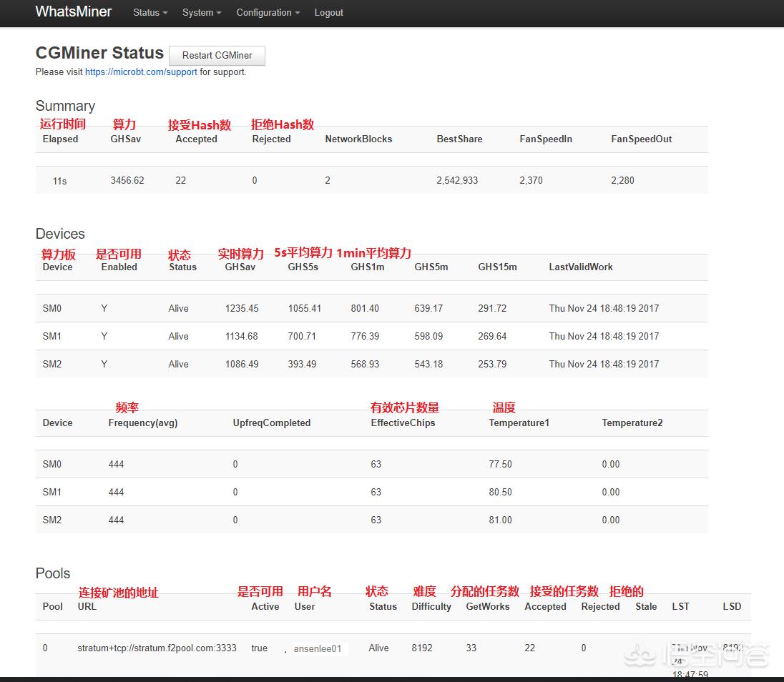The height and width of the screenshot is (682, 784).
Task: Select the Difficulty header in Pools
Action: coord(431,607)
